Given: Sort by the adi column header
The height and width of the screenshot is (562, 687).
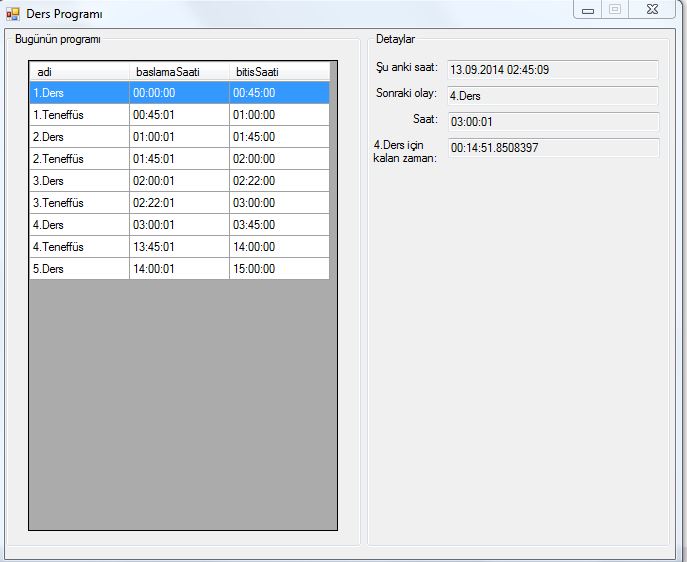Looking at the screenshot, I should click(x=79, y=72).
